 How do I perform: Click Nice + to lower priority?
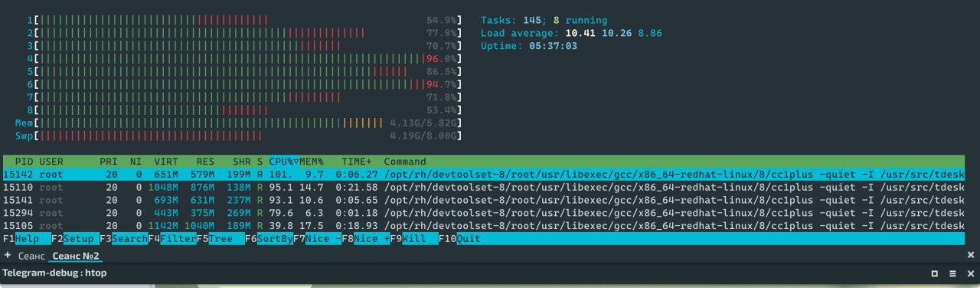[x=372, y=239]
